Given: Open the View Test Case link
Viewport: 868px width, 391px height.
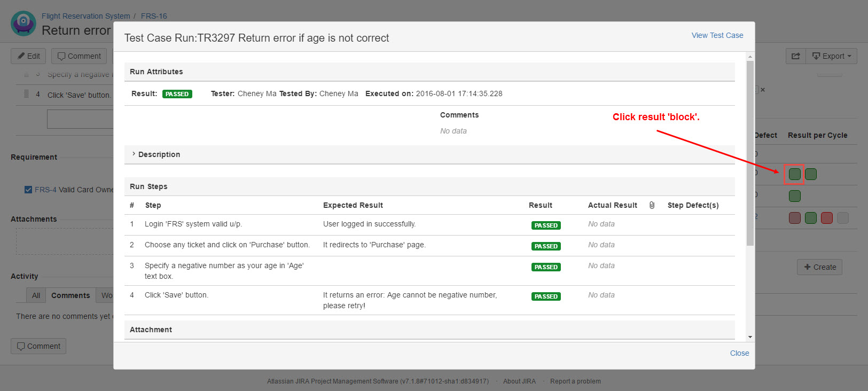Looking at the screenshot, I should [x=717, y=35].
